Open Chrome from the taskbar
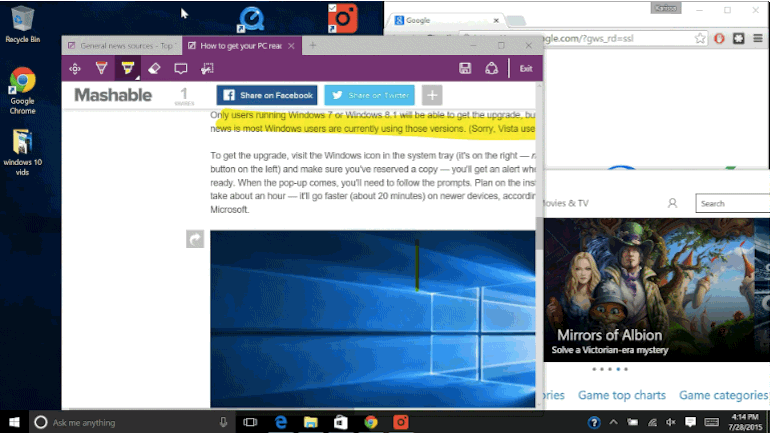The image size is (770, 433). (x=371, y=422)
